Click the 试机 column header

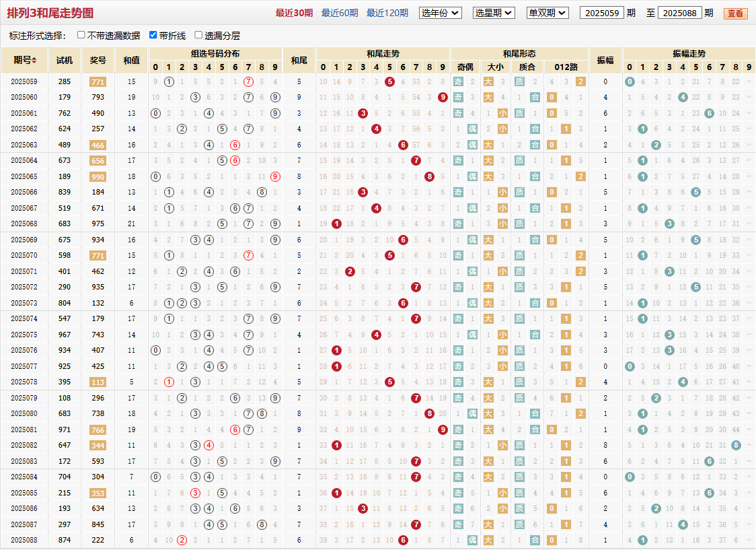click(x=65, y=61)
